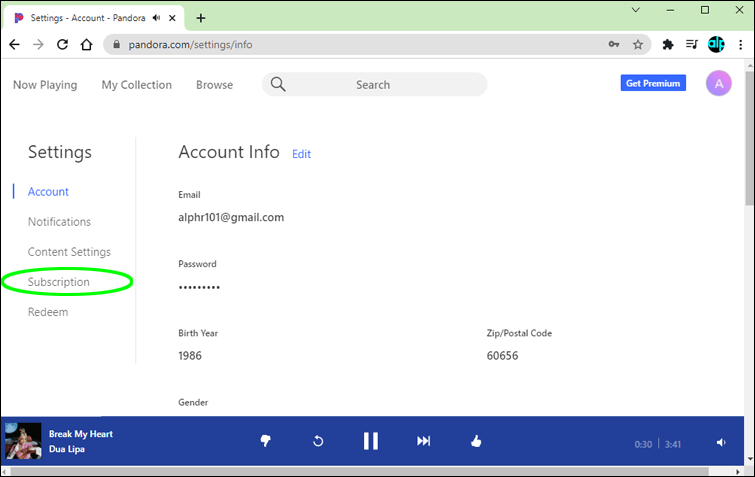Click the pandora.com address bar URL
Screen dimensions: 755x477
190,45
